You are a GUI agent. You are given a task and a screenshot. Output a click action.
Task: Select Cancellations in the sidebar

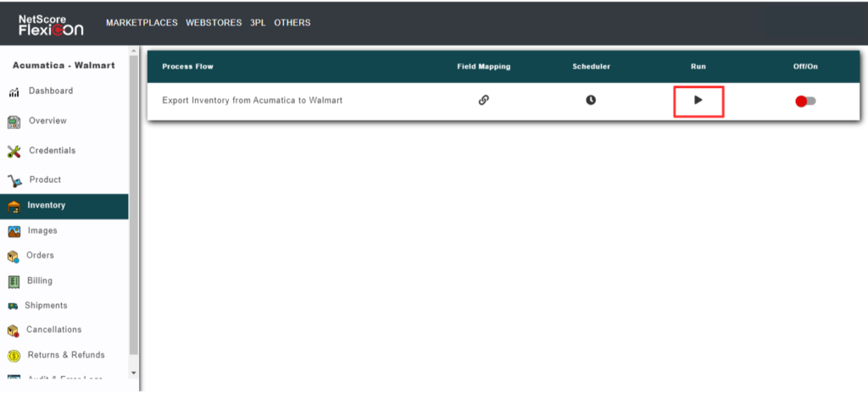point(53,330)
